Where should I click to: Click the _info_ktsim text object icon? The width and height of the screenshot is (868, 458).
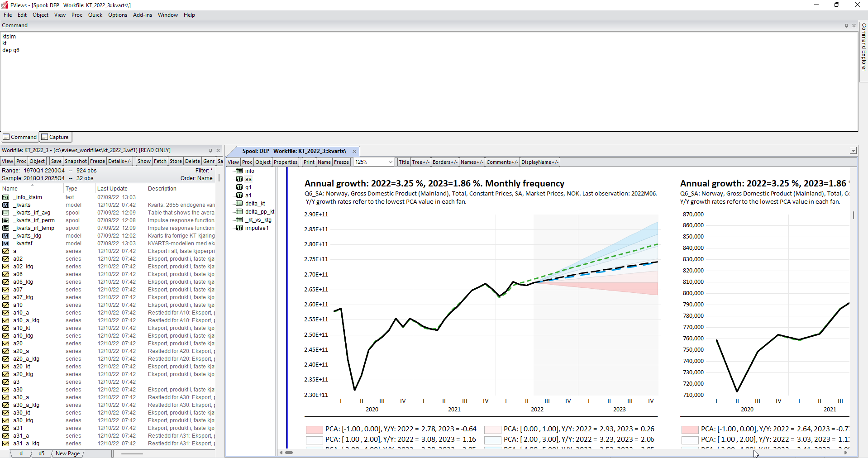6,197
